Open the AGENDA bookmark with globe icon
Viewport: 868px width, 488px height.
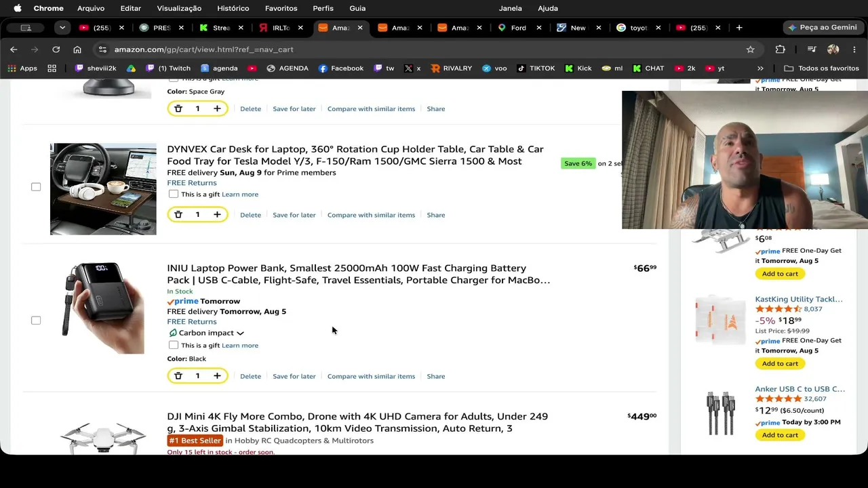[288, 68]
